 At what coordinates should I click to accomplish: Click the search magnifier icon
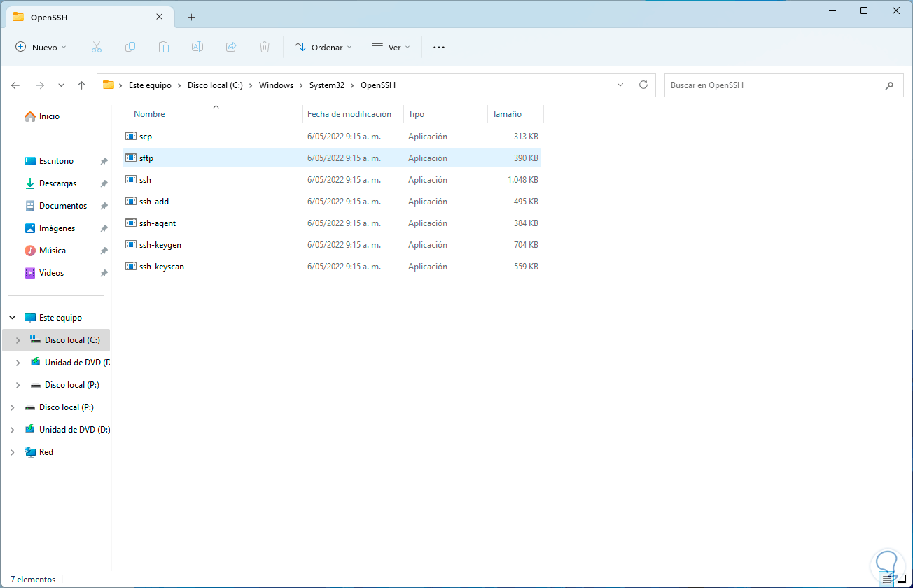point(889,85)
